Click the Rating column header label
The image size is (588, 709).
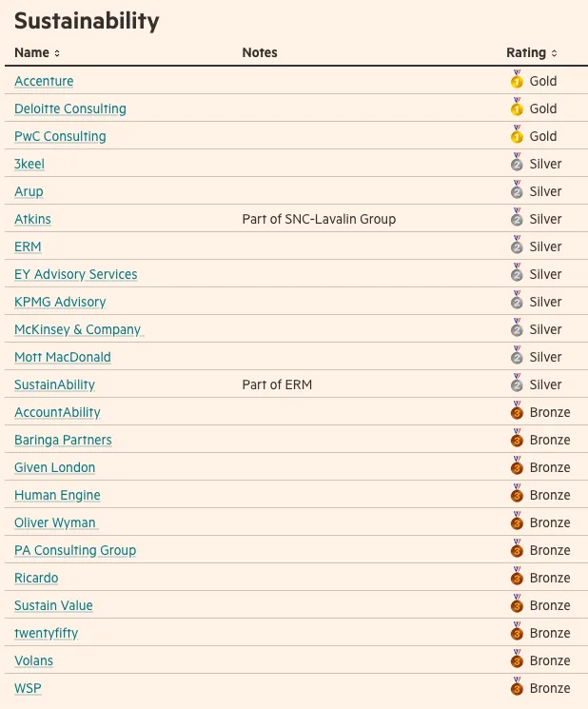(526, 53)
